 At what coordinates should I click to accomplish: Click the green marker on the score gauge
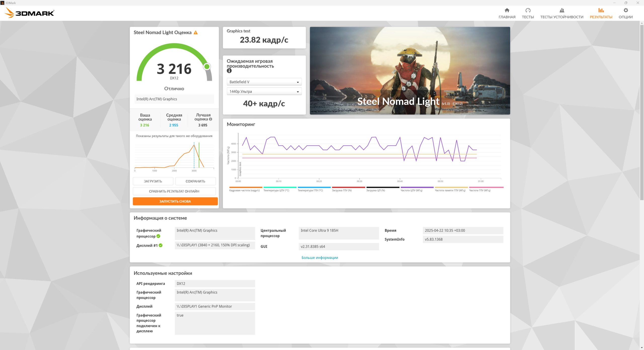click(207, 67)
